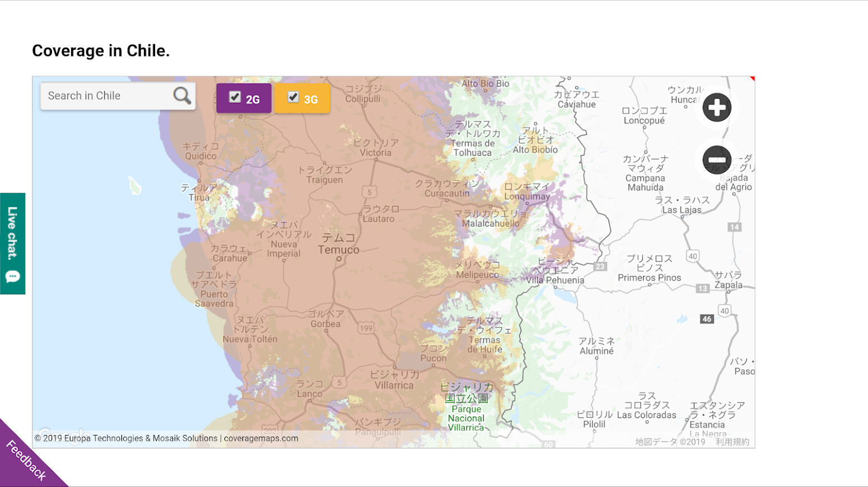Click the Live chat speech bubble icon
The height and width of the screenshot is (487, 868).
click(x=13, y=277)
